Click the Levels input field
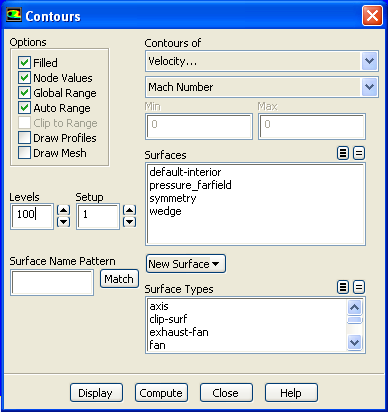Image resolution: width=388 pixels, height=412 pixels. (x=32, y=216)
